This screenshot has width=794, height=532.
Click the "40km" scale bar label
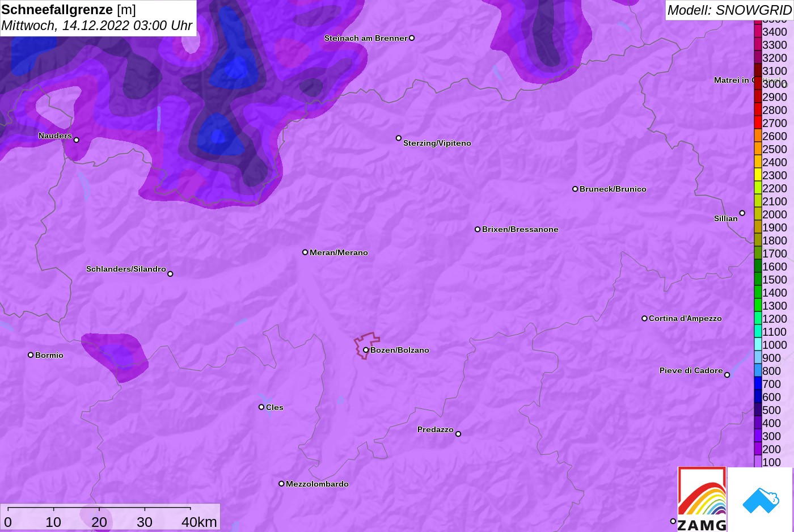click(x=199, y=522)
